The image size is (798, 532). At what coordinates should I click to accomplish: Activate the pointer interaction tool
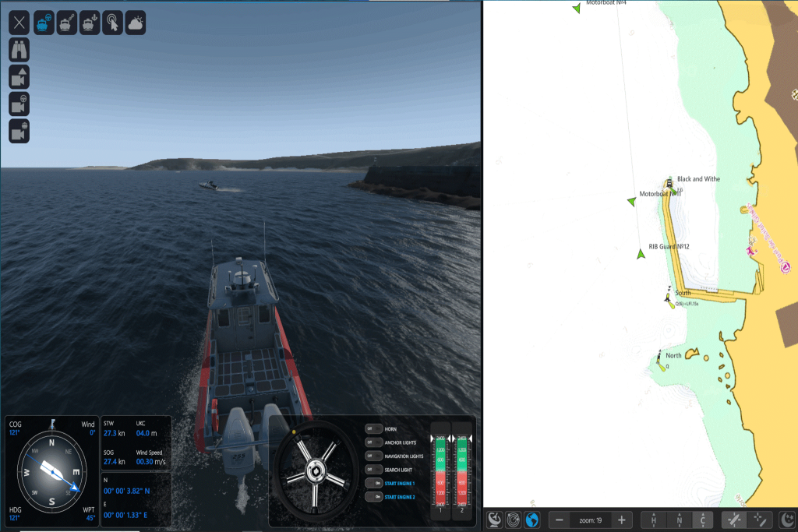(112, 23)
